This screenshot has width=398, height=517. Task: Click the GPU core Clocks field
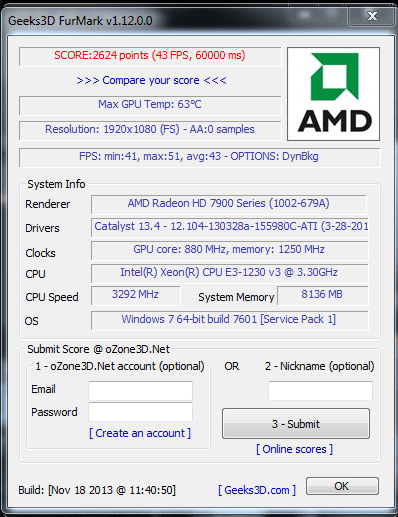[x=230, y=251]
